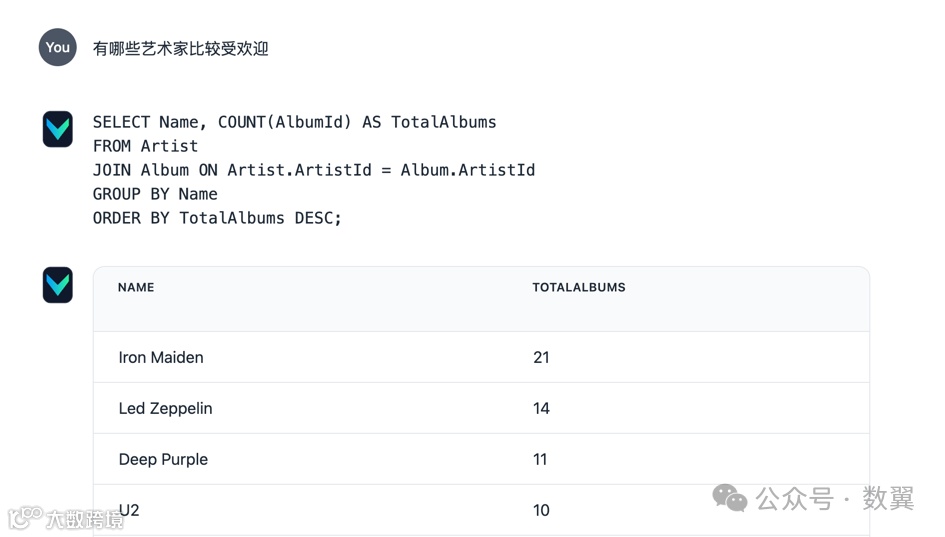The height and width of the screenshot is (537, 945).
Task: Click the album count 11 cell
Action: [540, 459]
